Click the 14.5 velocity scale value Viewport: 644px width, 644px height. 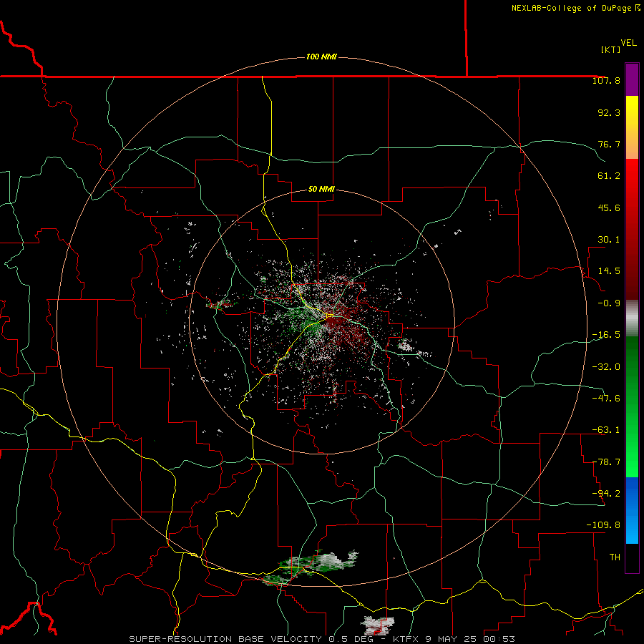[609, 271]
